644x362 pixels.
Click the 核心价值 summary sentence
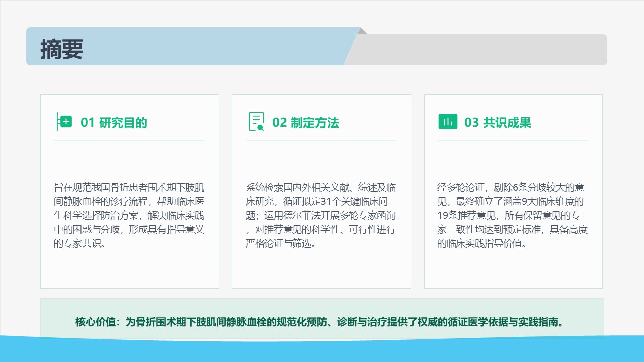322,322
